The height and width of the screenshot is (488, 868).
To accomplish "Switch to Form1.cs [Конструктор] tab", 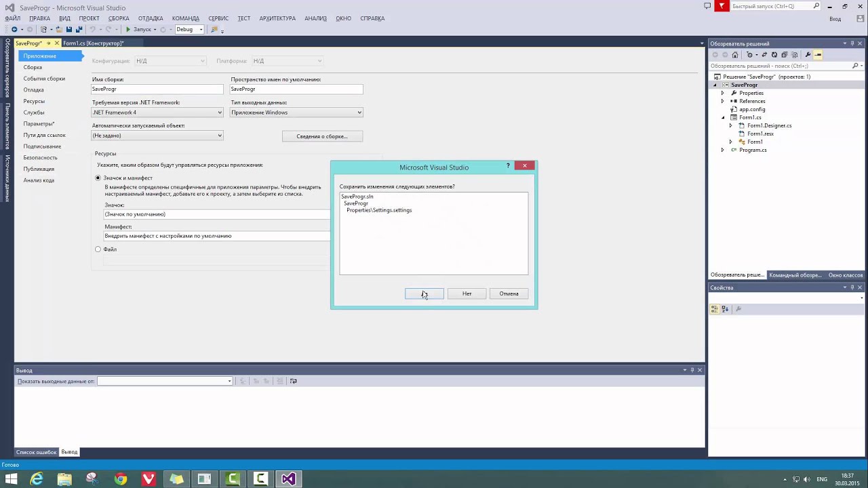I will pos(94,43).
